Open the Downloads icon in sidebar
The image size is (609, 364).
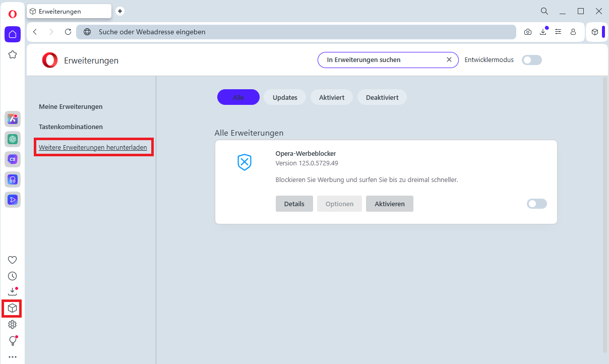click(13, 291)
